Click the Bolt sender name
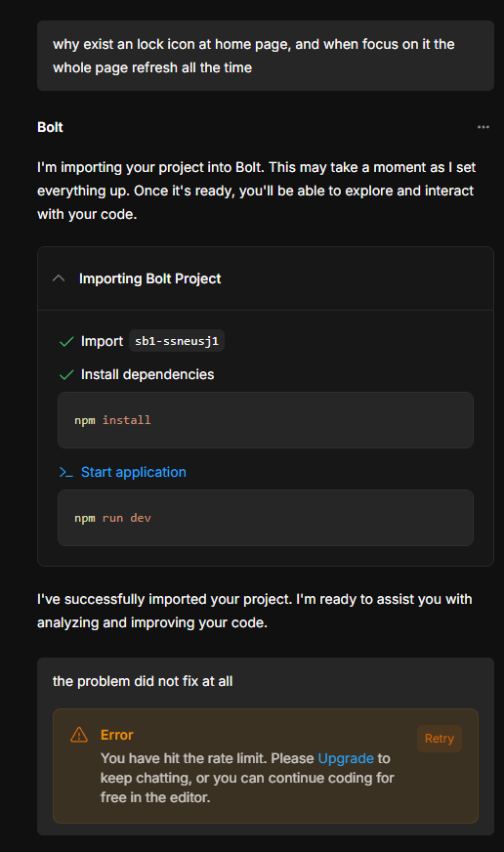Viewport: 504px width, 852px height. point(50,127)
